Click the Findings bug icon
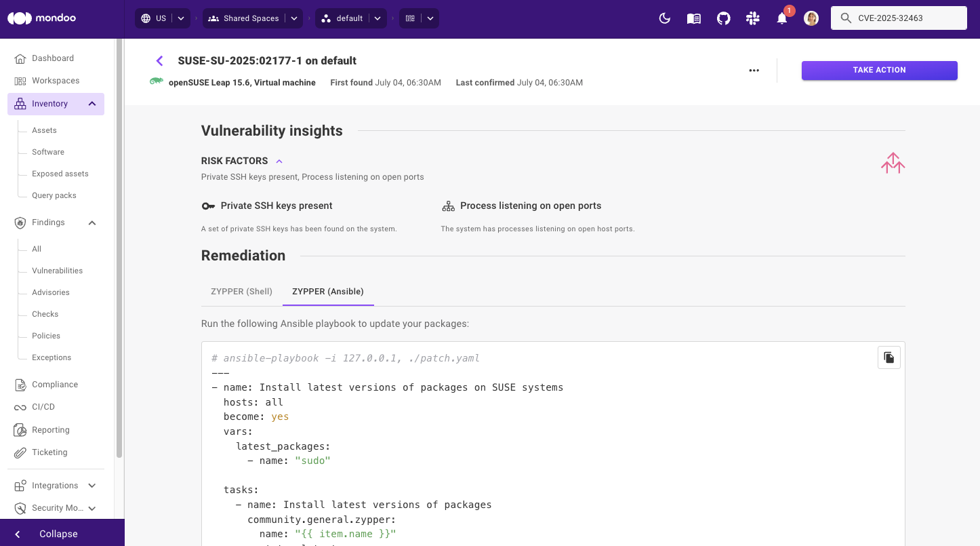Screen dimensions: 980x546 pyautogui.click(x=20, y=222)
